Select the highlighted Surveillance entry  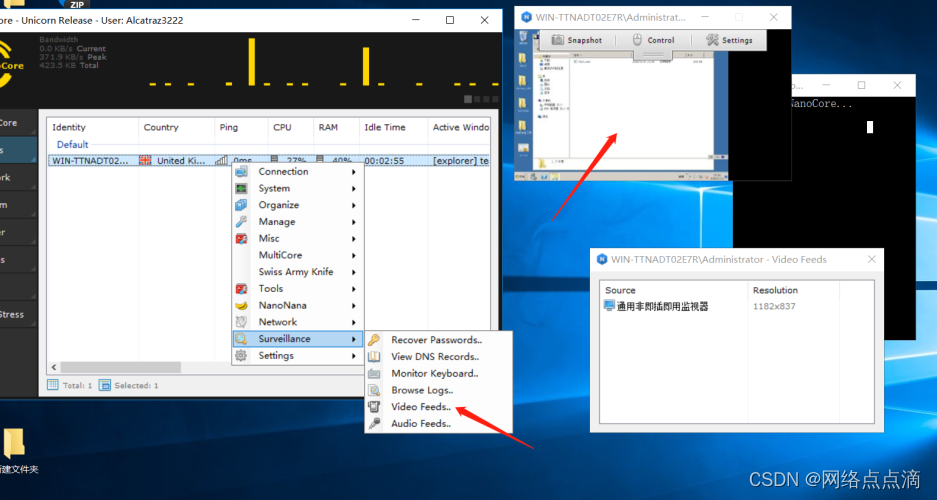pyautogui.click(x=297, y=339)
